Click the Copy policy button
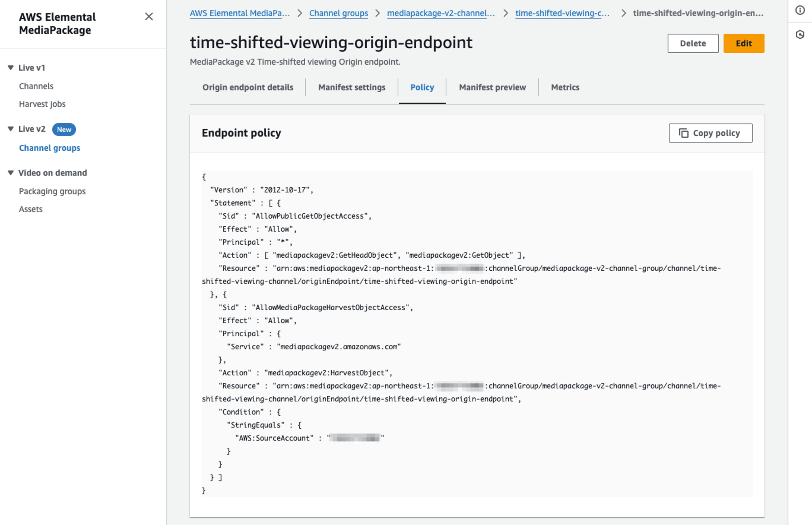 pos(710,133)
